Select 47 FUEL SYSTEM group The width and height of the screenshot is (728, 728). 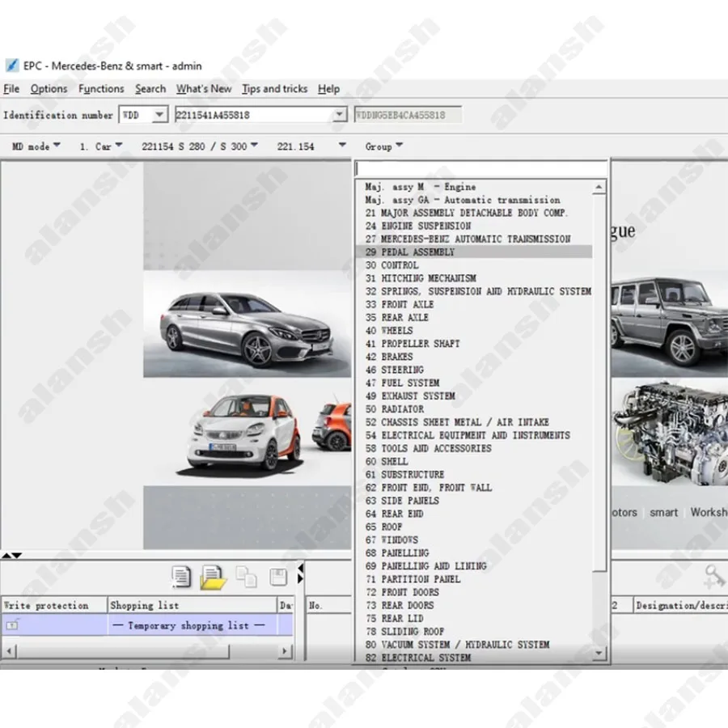tap(474, 383)
